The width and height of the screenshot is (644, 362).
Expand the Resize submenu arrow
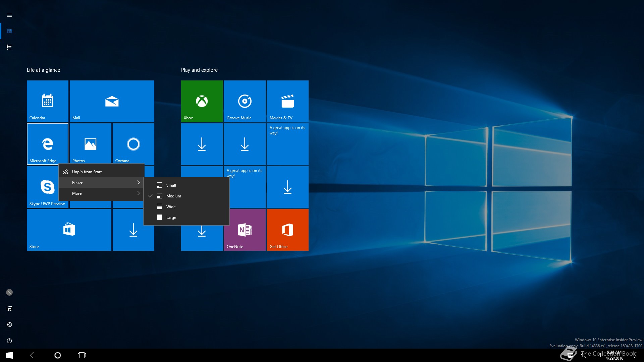pyautogui.click(x=139, y=182)
